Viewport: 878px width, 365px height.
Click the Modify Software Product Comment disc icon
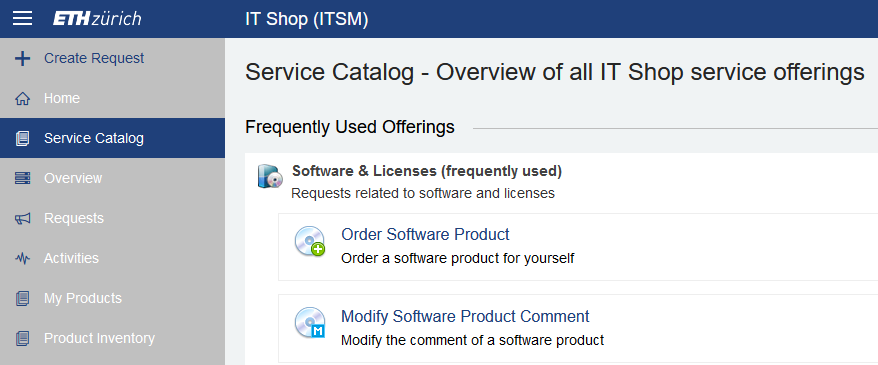coord(310,323)
